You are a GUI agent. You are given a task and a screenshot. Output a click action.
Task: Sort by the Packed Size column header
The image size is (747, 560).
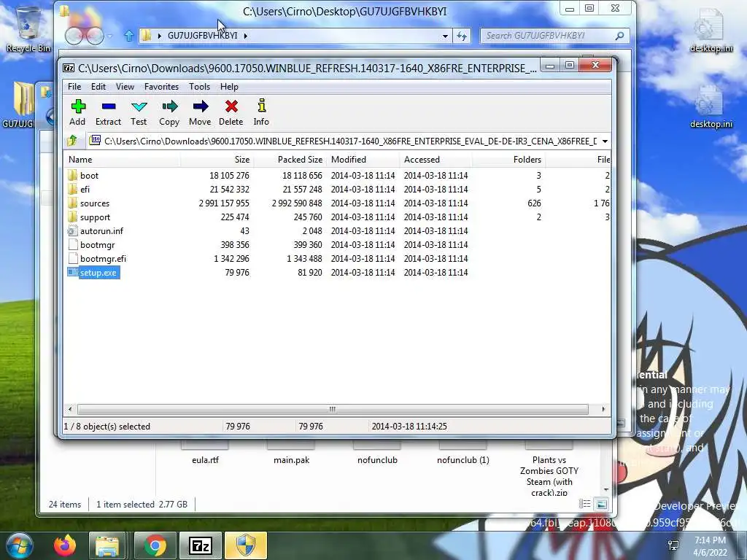(290, 160)
